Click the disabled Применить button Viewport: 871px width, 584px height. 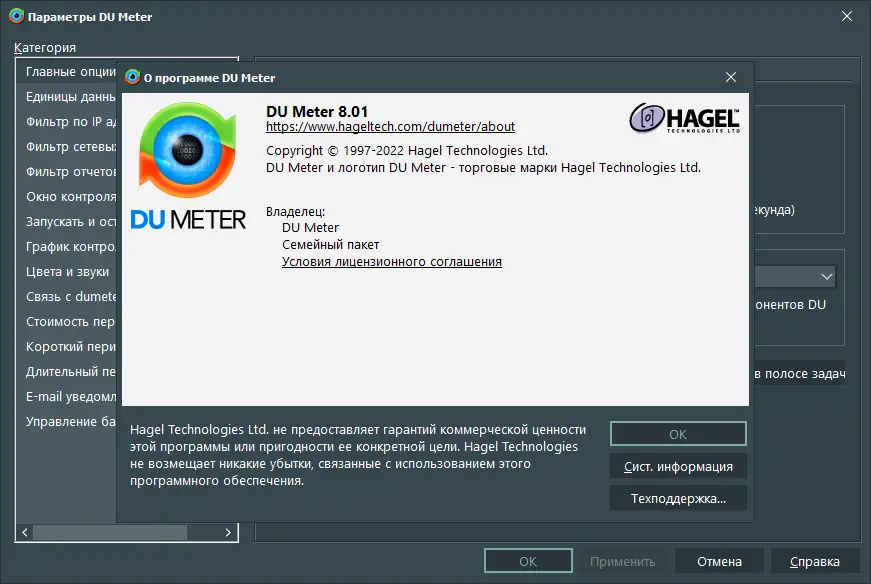622,561
